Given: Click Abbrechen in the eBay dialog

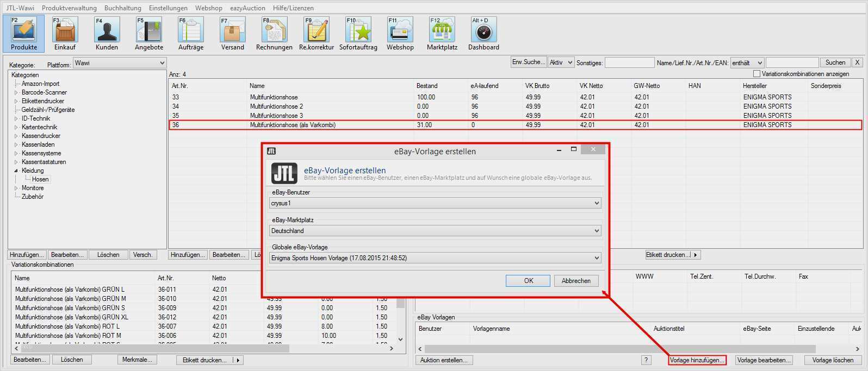Looking at the screenshot, I should tap(576, 281).
